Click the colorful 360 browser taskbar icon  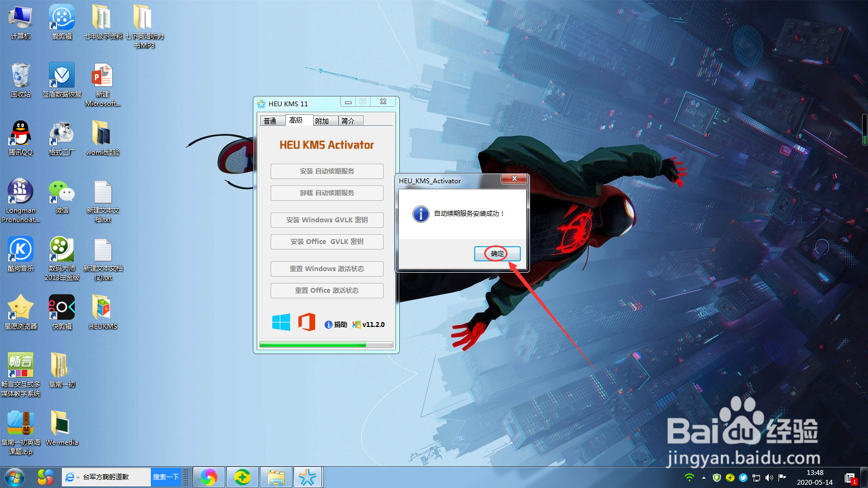point(46,477)
